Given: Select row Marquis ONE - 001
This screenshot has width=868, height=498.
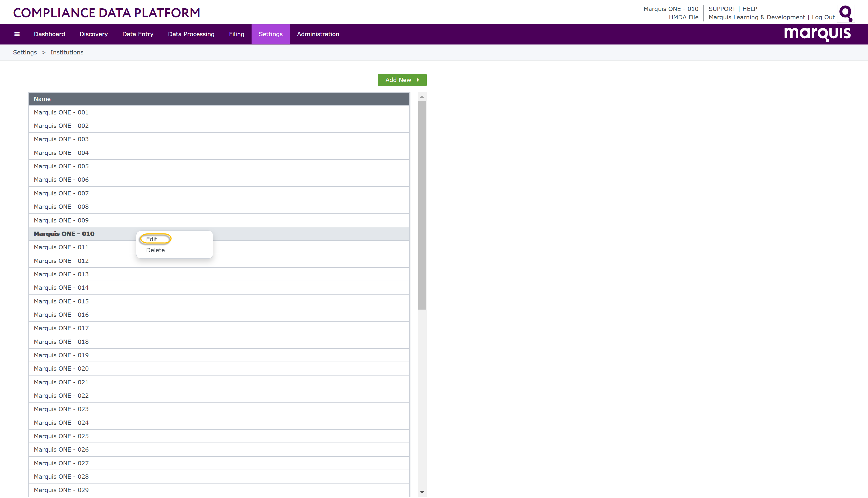Looking at the screenshot, I should point(219,113).
